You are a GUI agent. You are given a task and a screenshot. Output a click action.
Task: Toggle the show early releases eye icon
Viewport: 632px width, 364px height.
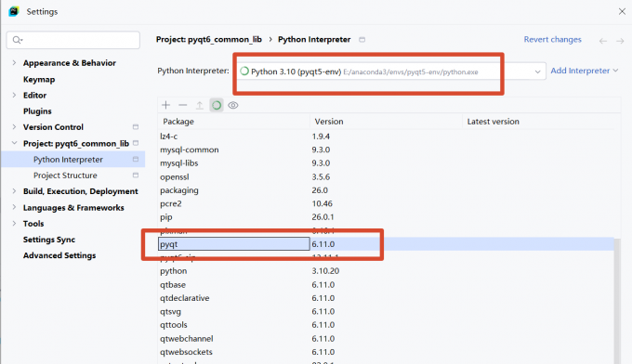(233, 105)
